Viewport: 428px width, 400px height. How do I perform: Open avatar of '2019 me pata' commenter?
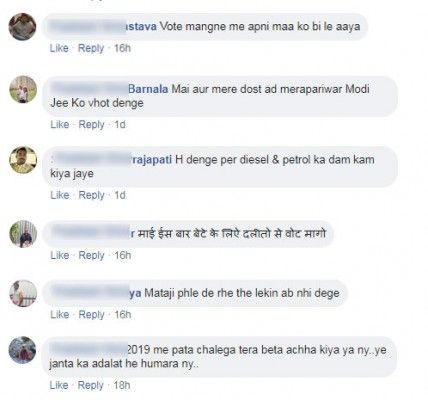pos(22,350)
